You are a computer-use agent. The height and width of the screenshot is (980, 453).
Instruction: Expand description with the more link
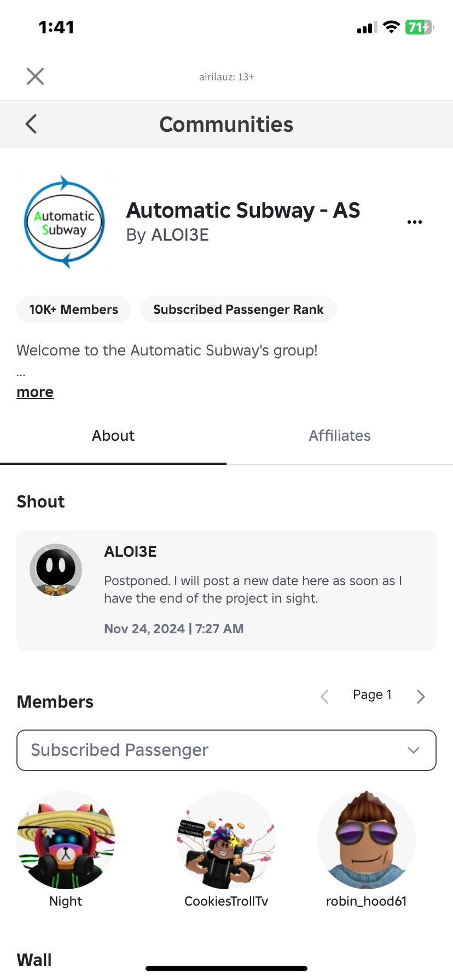pyautogui.click(x=35, y=392)
